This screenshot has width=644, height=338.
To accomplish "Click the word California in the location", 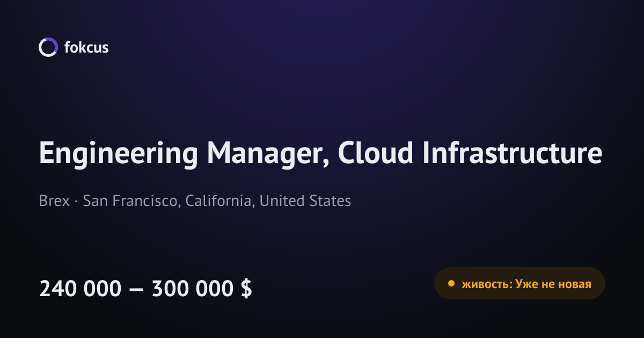I will tap(219, 201).
